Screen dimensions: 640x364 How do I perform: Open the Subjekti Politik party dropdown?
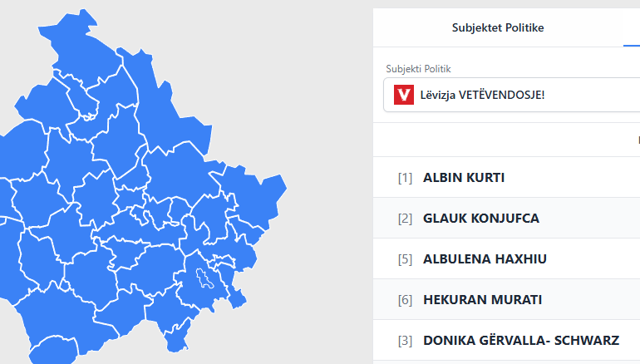[x=511, y=95]
